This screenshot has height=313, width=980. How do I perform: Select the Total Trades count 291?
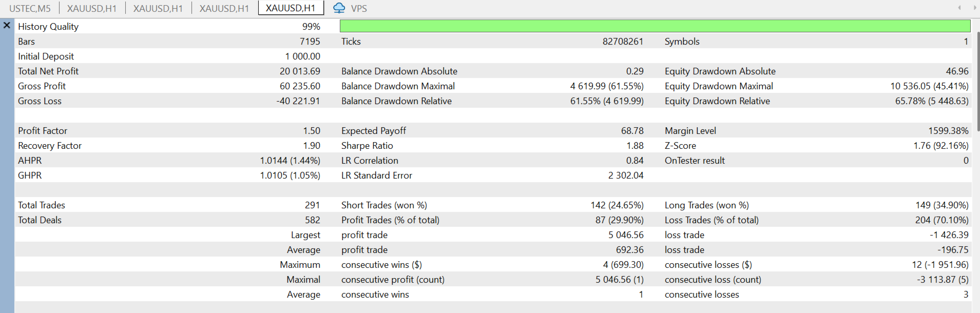(312, 205)
